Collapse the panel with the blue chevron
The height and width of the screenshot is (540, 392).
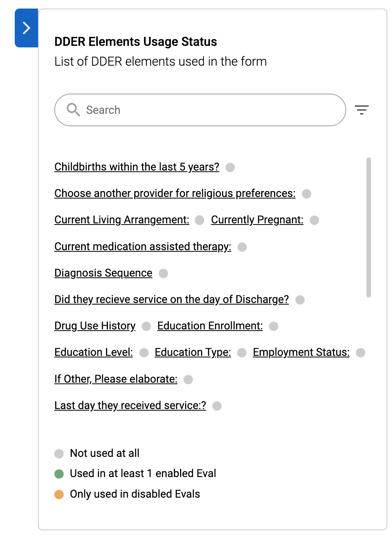[26, 28]
